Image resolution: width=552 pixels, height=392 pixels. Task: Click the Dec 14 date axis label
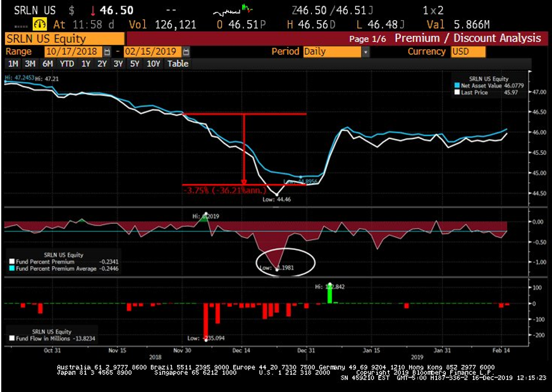point(242,350)
